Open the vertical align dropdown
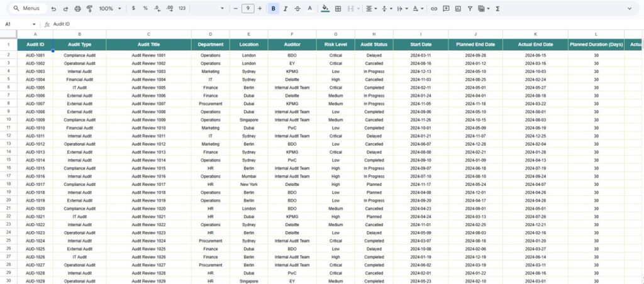 pos(387,9)
